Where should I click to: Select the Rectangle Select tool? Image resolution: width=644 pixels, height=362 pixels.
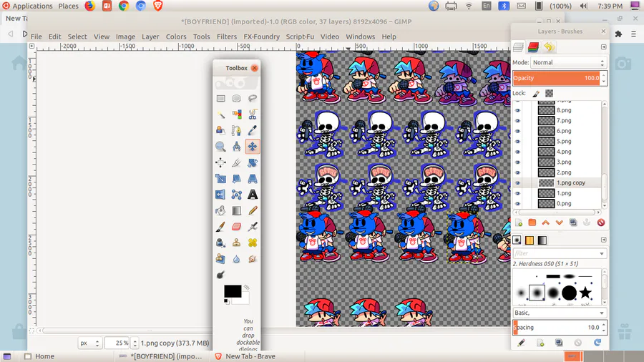click(x=220, y=99)
